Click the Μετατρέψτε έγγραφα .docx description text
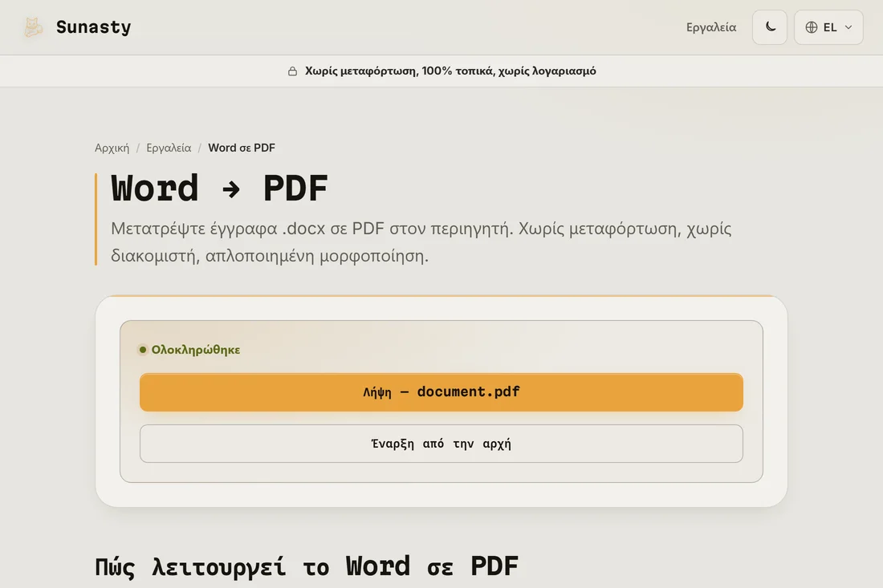This screenshot has height=588, width=883. pos(421,242)
